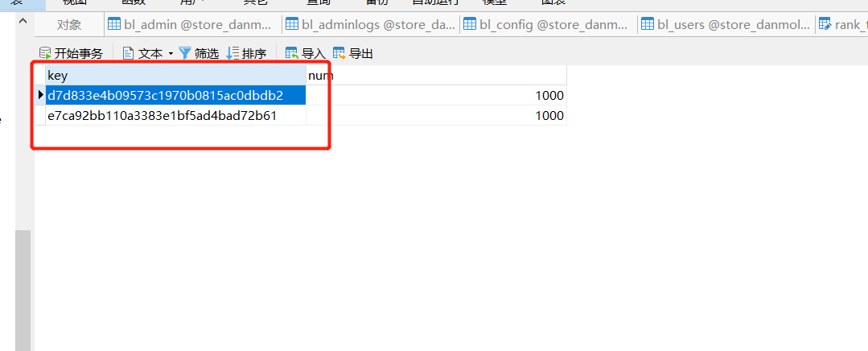This screenshot has width=868, height=351.
Task: Open the 文本 view dropdown
Action: pyautogui.click(x=148, y=54)
